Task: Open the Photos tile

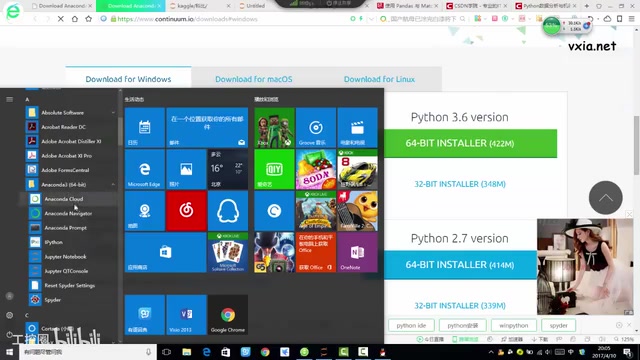Action: (x=186, y=169)
